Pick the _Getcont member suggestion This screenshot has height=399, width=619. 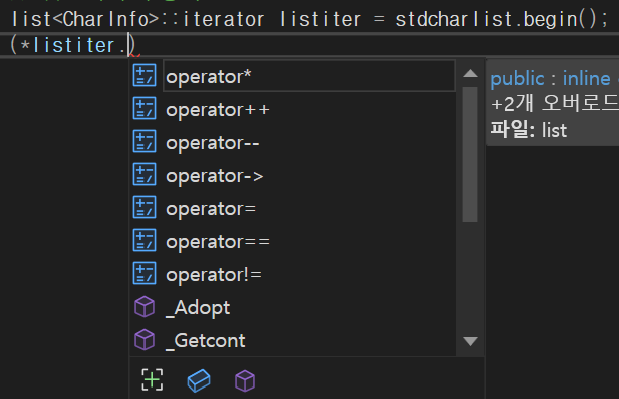click(x=293, y=340)
